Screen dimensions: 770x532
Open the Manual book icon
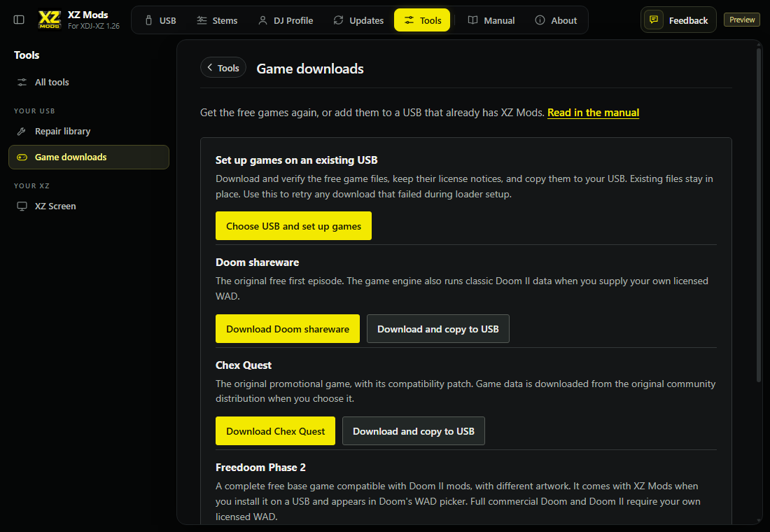(x=472, y=20)
